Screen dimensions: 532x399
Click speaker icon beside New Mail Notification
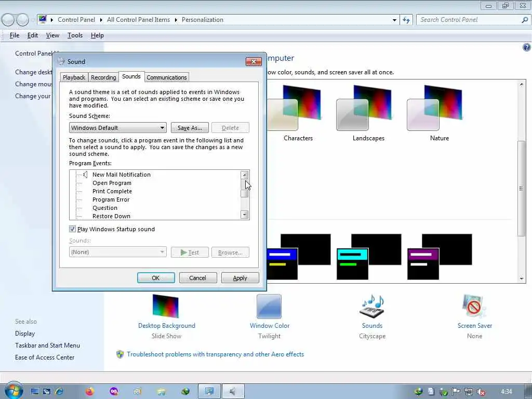click(85, 175)
